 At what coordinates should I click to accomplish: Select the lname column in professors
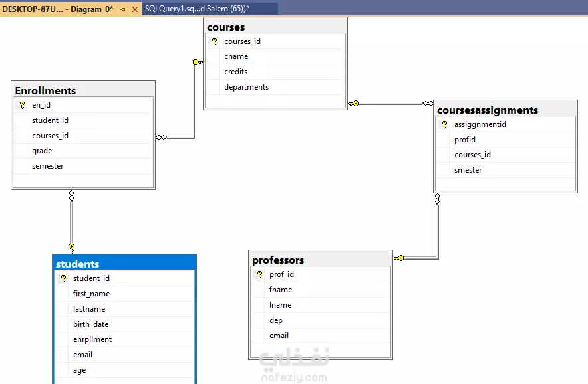[x=320, y=305]
